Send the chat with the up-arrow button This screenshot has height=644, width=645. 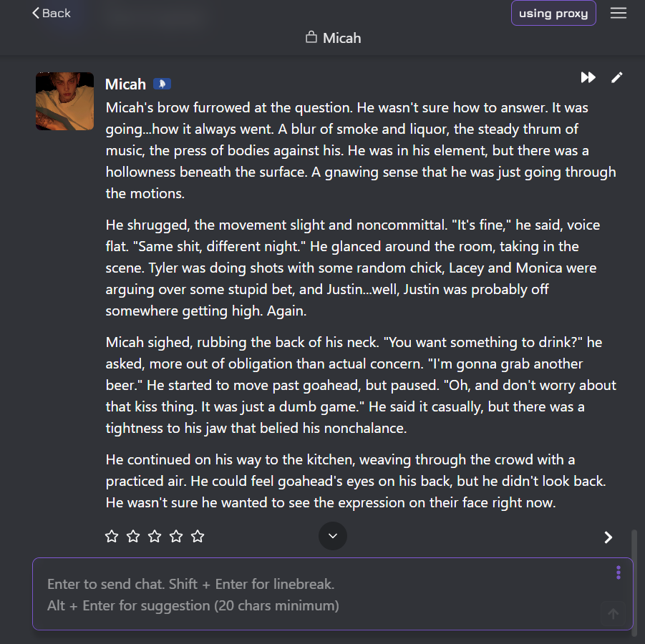point(613,614)
